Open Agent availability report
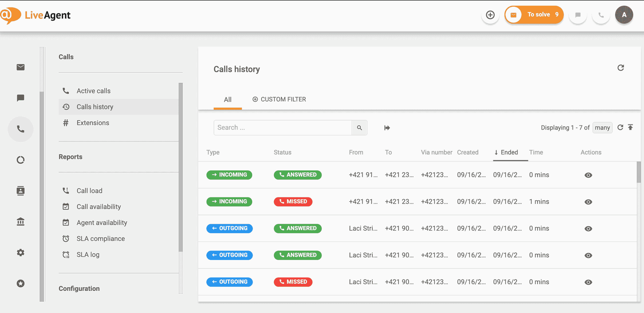 tap(118, 223)
